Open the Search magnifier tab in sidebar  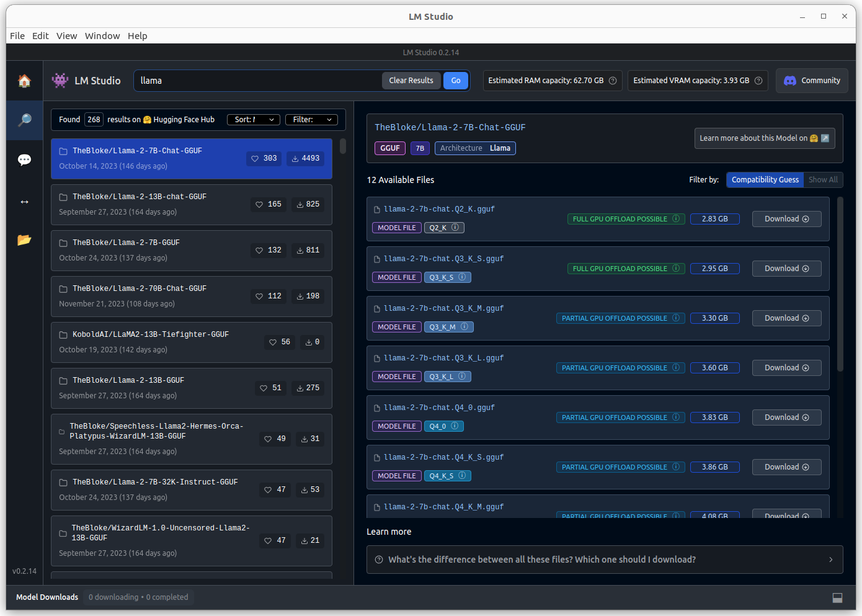click(x=24, y=120)
